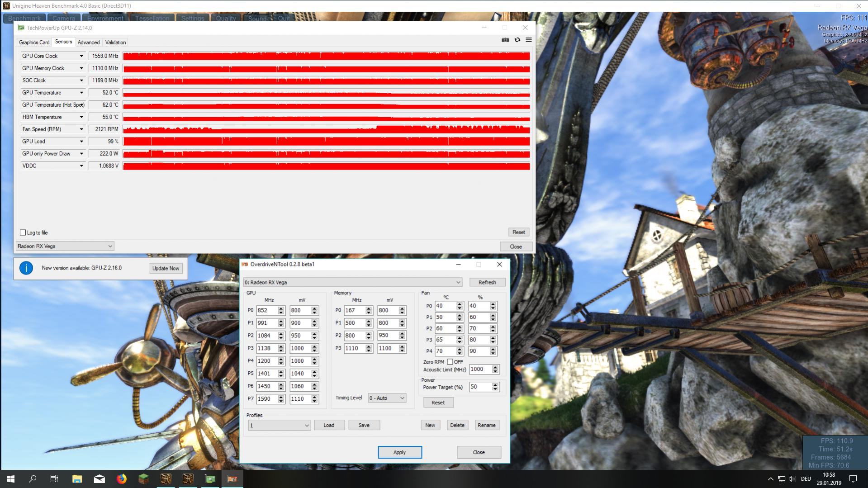868x488 pixels.
Task: Open File Explorer from the taskbar
Action: click(x=77, y=479)
